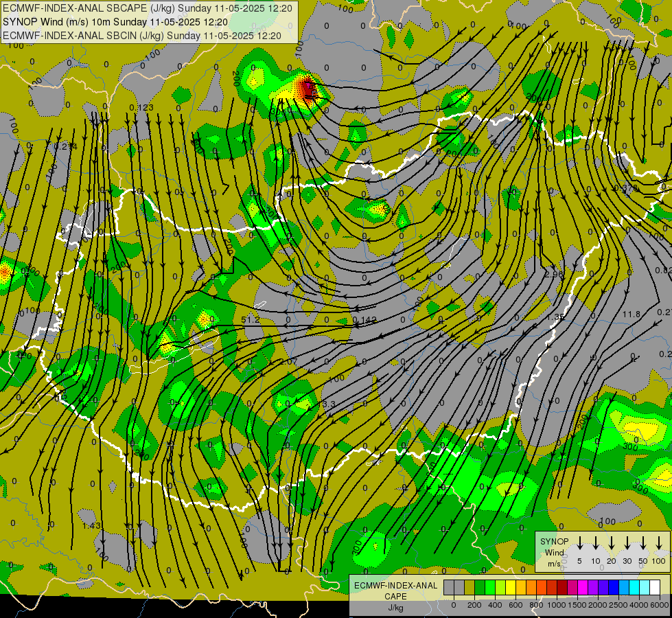Image resolution: width=672 pixels, height=618 pixels.
Task: Click the 6000 tick label in CAPE legend
Action: pyautogui.click(x=660, y=605)
